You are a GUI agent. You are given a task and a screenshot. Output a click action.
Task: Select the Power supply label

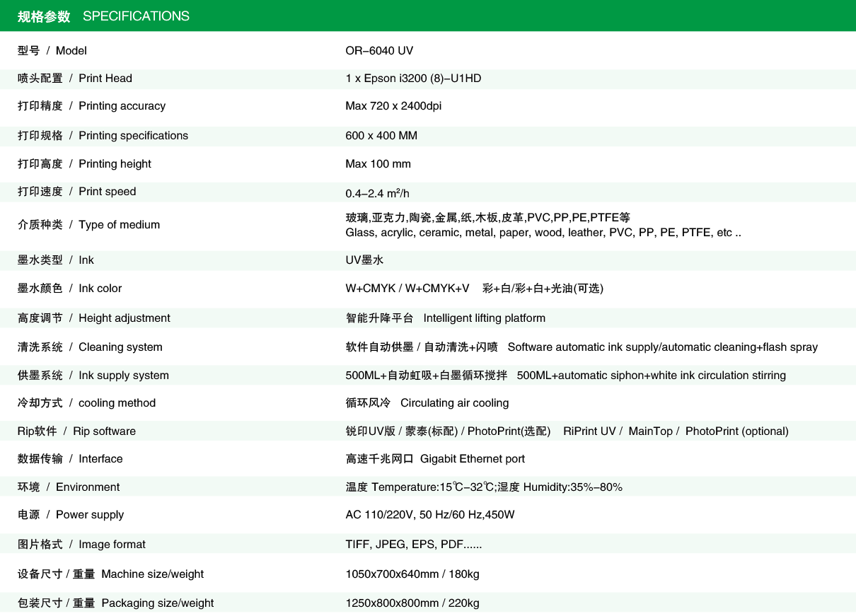[71, 515]
